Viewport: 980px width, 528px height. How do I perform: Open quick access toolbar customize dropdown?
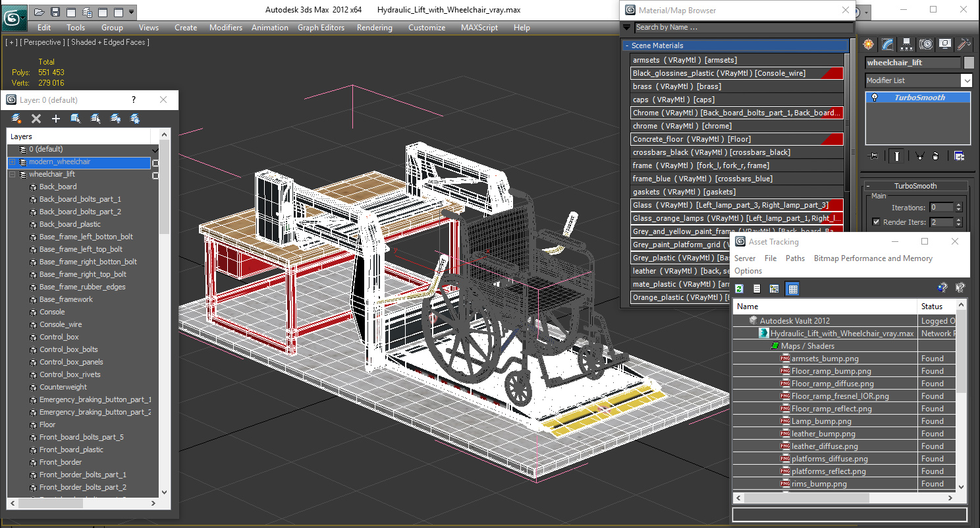click(132, 12)
